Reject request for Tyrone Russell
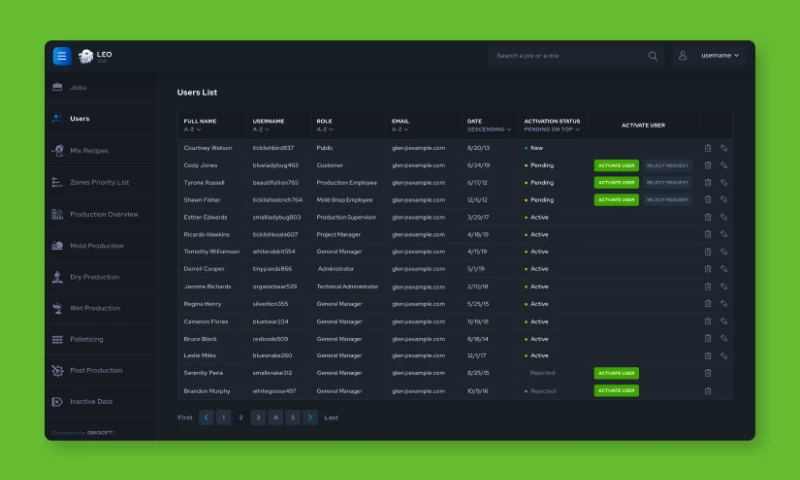 (667, 183)
